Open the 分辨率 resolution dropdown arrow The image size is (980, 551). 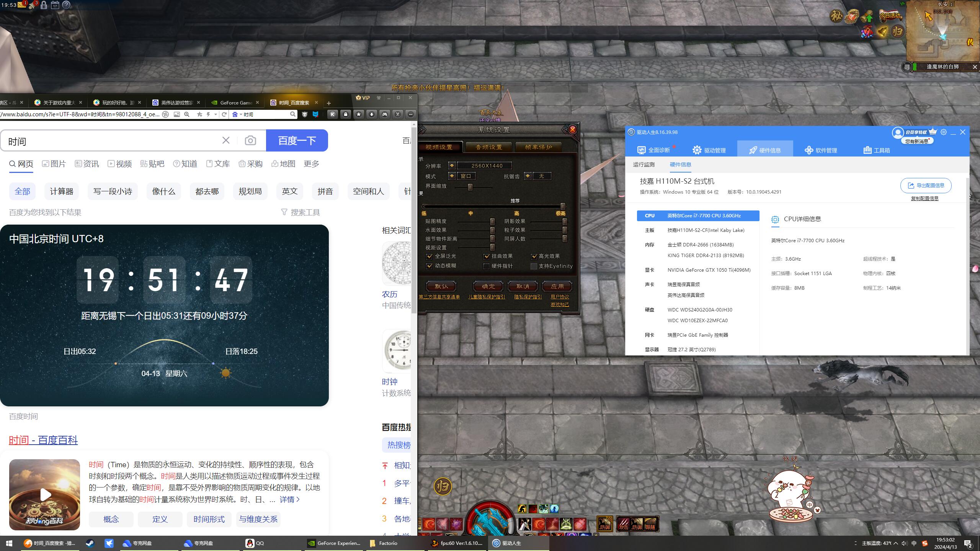(452, 166)
